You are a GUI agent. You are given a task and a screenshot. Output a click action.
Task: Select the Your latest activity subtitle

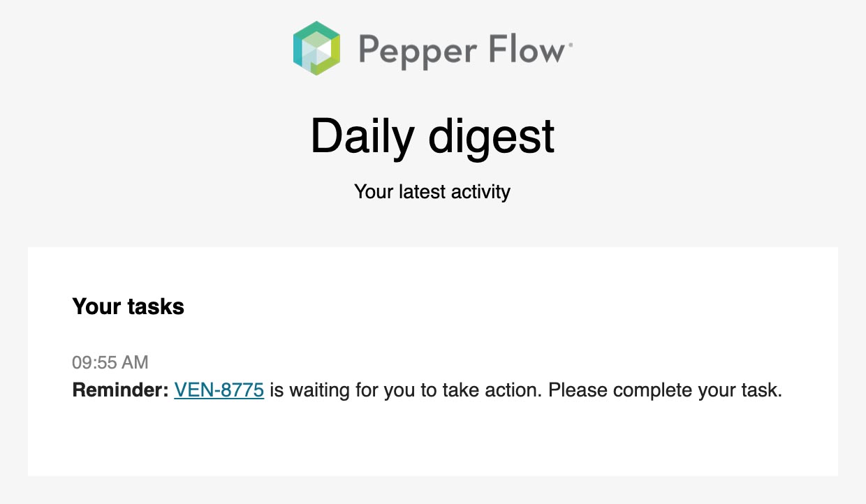point(432,191)
